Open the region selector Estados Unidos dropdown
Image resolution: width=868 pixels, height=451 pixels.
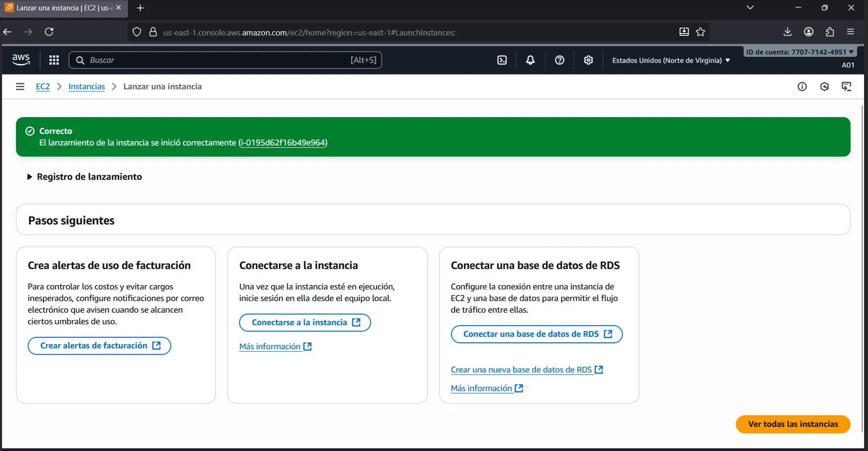click(x=670, y=60)
